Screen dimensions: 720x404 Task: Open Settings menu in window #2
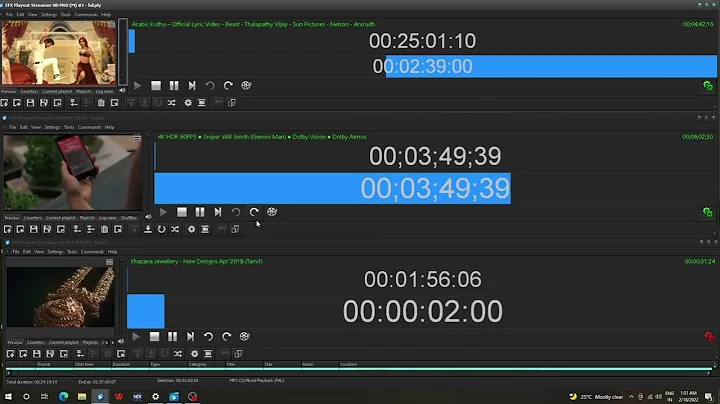click(52, 127)
